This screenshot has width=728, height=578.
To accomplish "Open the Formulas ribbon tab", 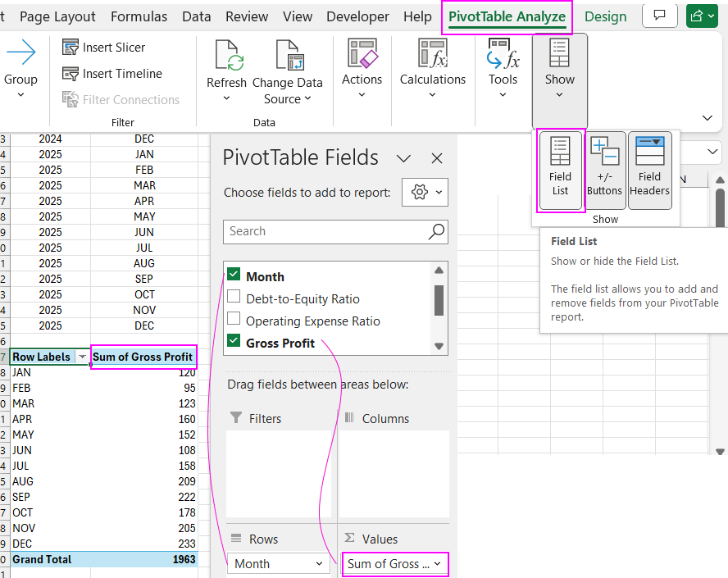I will (x=139, y=16).
